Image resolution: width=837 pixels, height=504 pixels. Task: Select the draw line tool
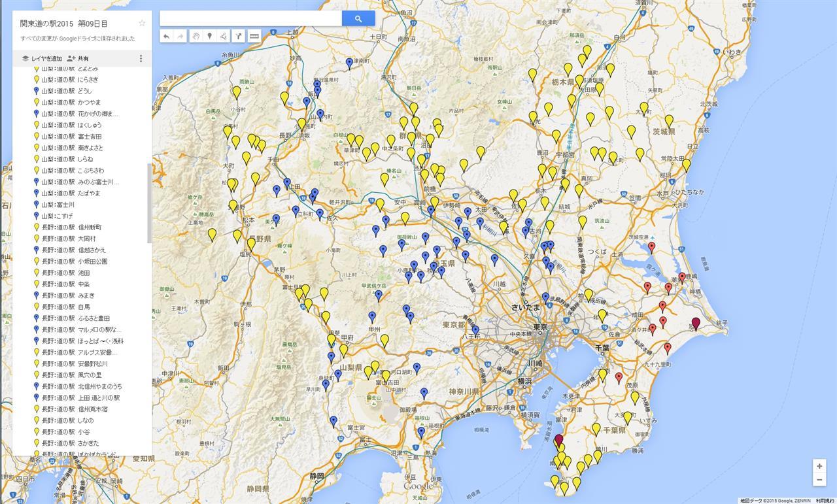pos(224,36)
